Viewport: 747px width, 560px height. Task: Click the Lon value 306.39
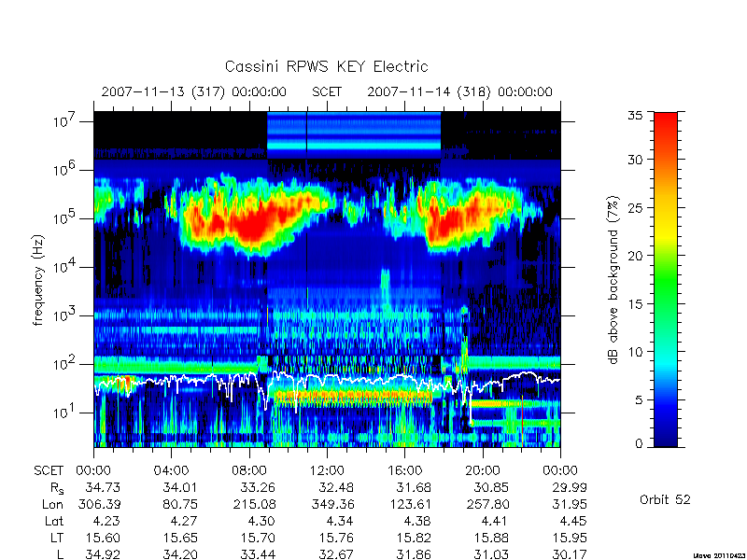pos(99,504)
